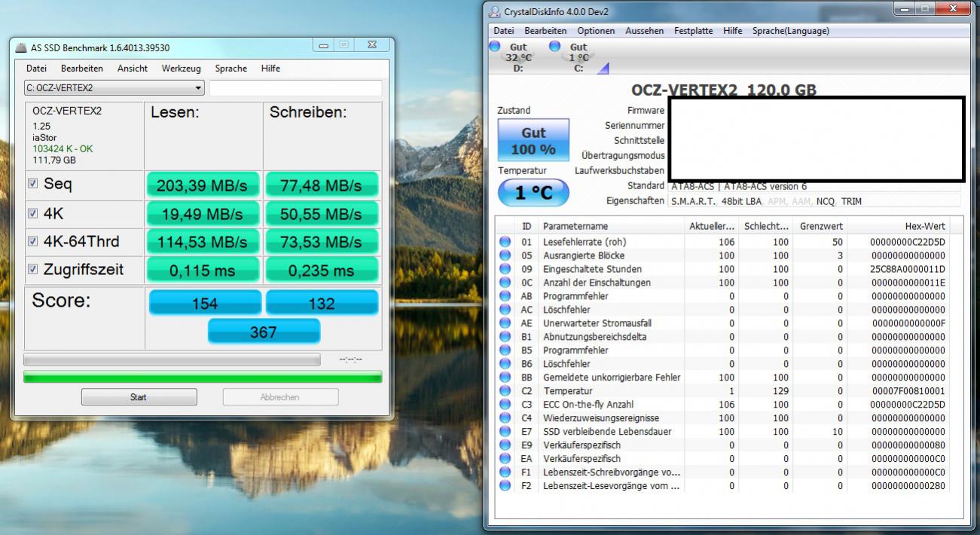
Task: Click status orb for Abnutzungsbereichsdelta row
Action: (x=505, y=337)
